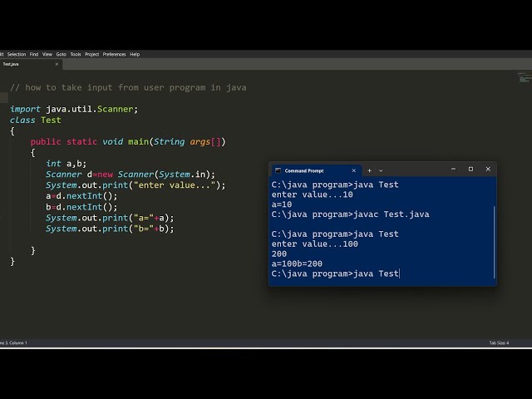Open the Tools menu

click(76, 54)
